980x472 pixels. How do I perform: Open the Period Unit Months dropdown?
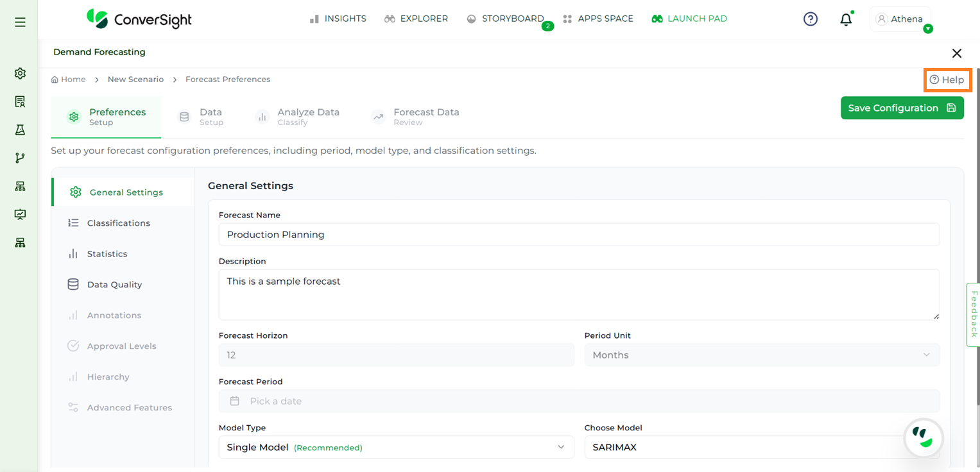pyautogui.click(x=761, y=355)
